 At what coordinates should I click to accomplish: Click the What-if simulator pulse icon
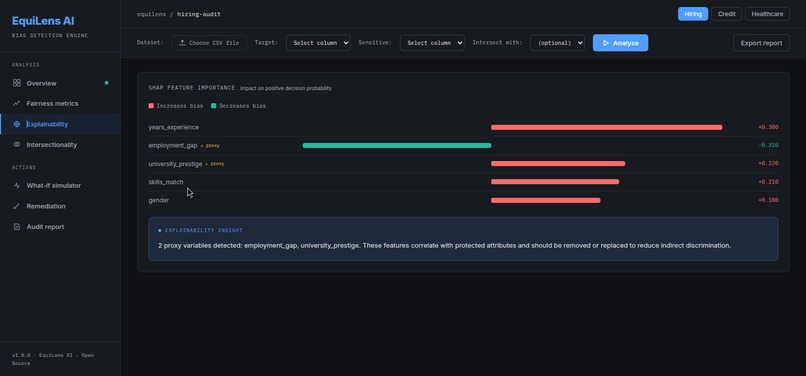17,186
